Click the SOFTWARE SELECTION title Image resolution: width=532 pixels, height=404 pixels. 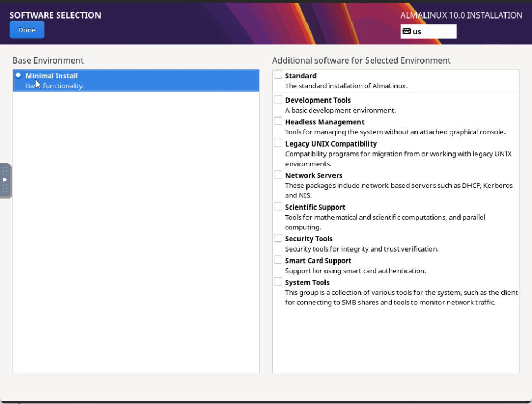click(55, 15)
